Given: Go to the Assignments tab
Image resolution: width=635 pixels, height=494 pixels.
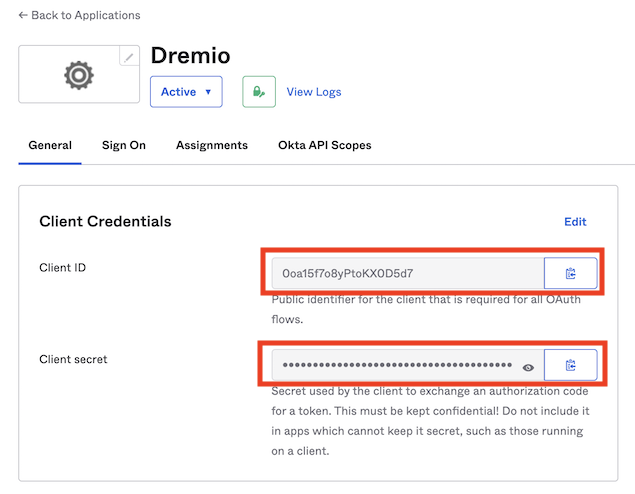Looking at the screenshot, I should point(212,145).
